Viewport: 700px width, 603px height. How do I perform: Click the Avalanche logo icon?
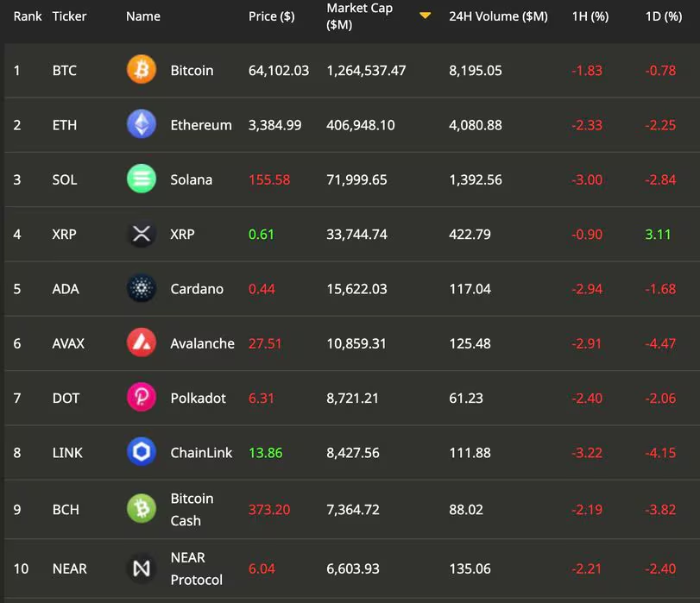pyautogui.click(x=142, y=343)
